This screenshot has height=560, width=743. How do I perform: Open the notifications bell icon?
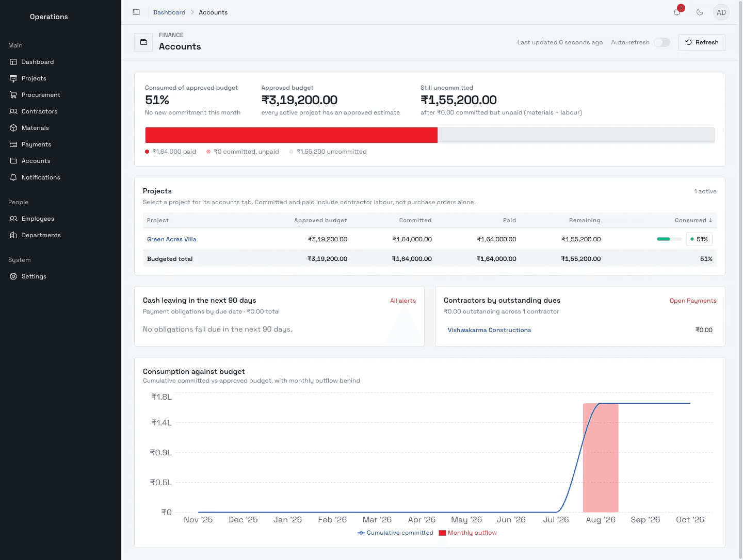pyautogui.click(x=677, y=12)
